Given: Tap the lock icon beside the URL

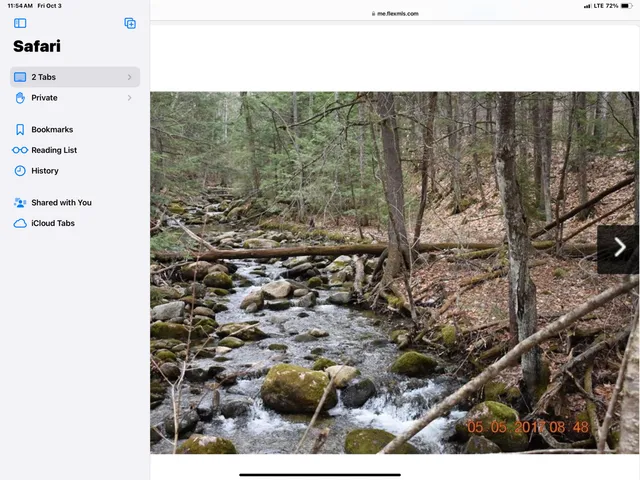Looking at the screenshot, I should (x=372, y=14).
